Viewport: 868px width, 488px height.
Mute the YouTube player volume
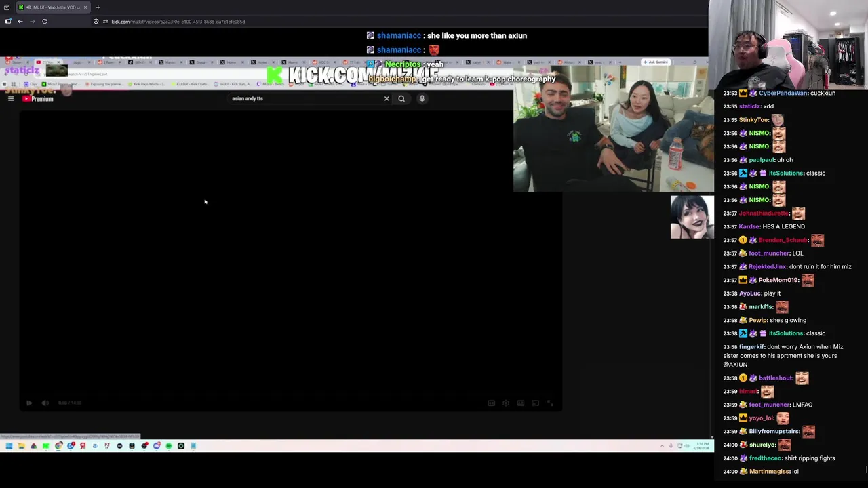[45, 403]
